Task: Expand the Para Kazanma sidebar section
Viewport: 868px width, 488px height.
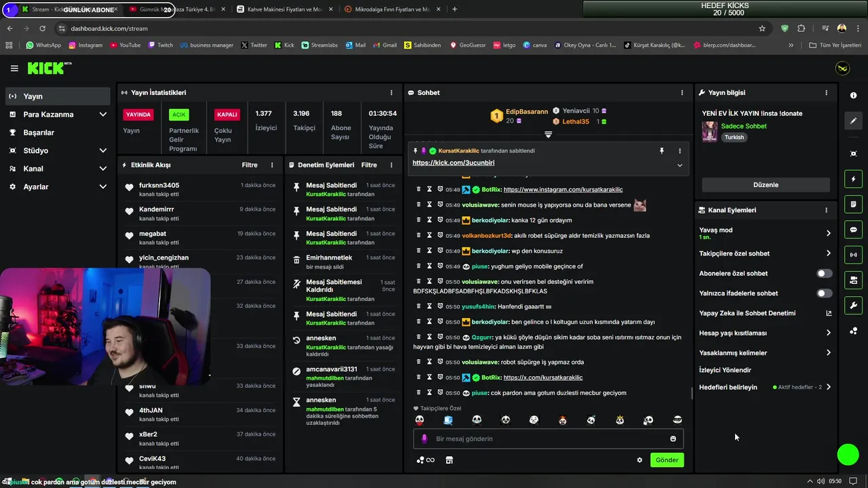Action: [x=103, y=115]
